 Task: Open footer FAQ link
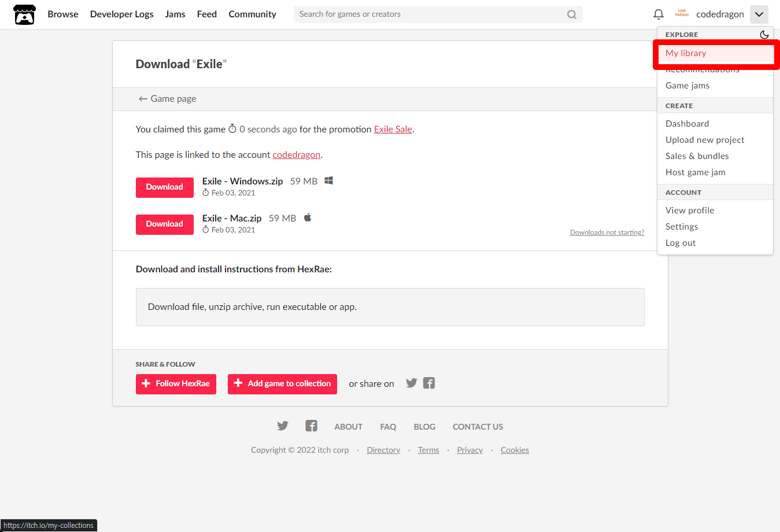388,427
